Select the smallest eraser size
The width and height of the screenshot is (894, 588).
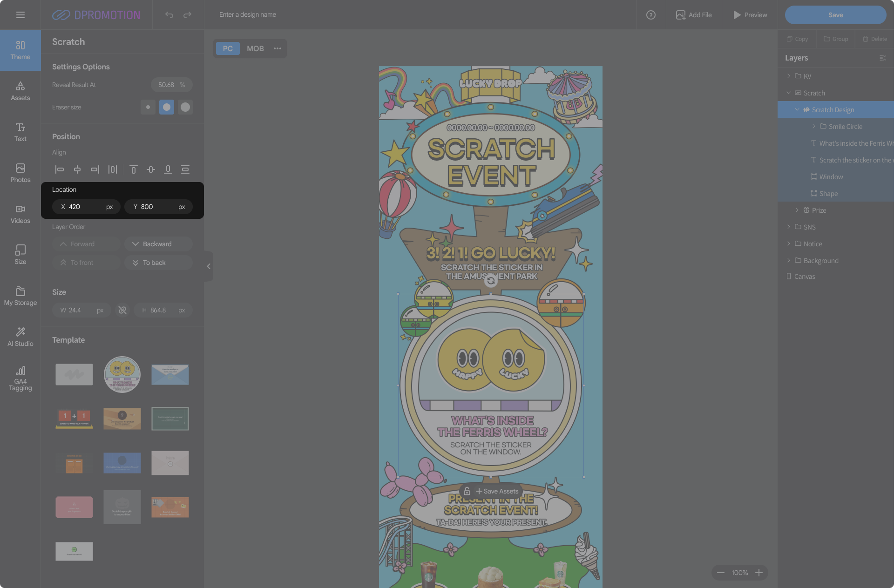(x=148, y=107)
